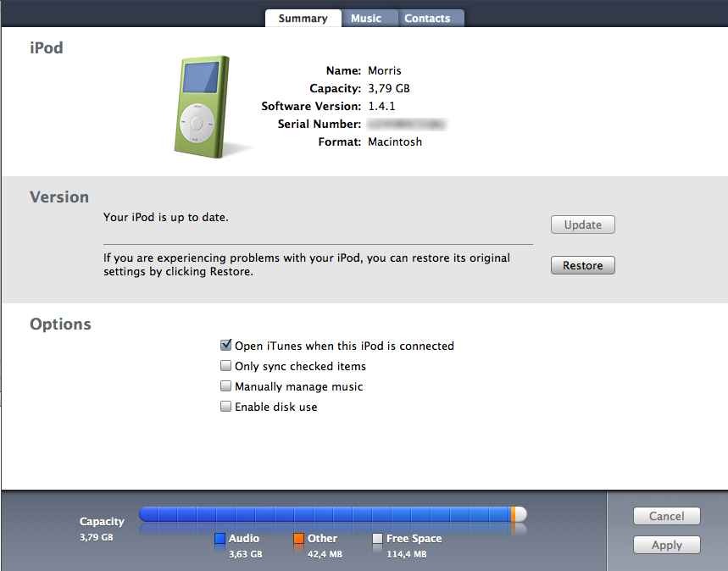The image size is (728, 571).
Task: Click the Other legend label
Action: coord(322,539)
